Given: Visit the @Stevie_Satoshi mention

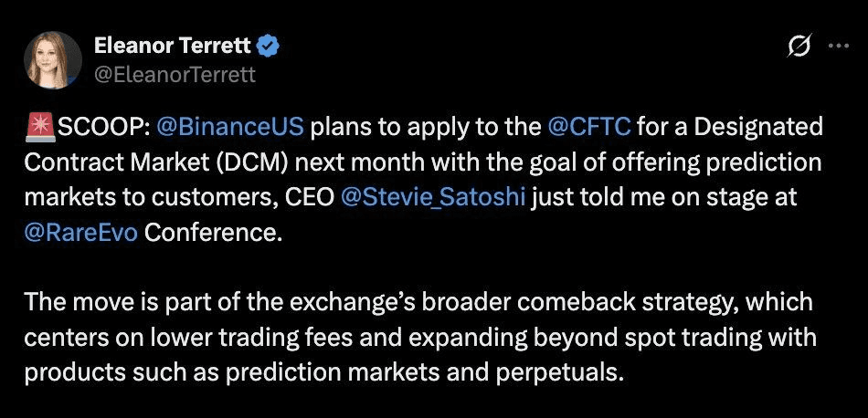Looking at the screenshot, I should (433, 197).
